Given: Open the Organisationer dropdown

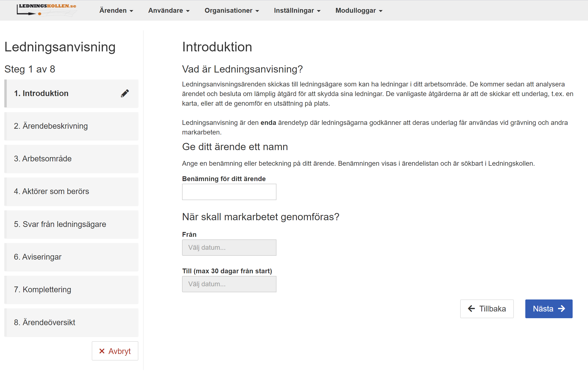Looking at the screenshot, I should 232,11.
